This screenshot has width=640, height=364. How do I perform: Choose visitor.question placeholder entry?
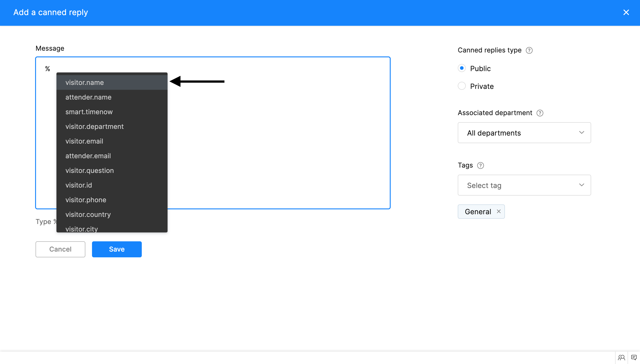(x=90, y=170)
